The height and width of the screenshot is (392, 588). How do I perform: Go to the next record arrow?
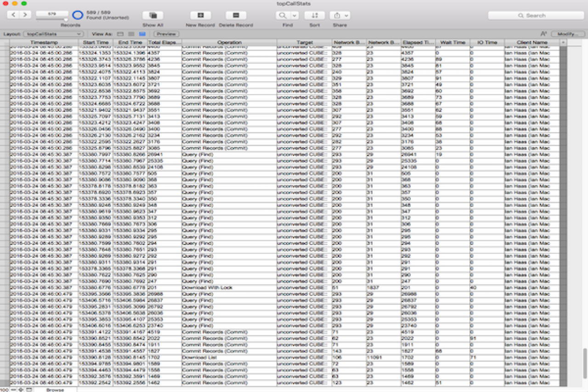coord(25,15)
